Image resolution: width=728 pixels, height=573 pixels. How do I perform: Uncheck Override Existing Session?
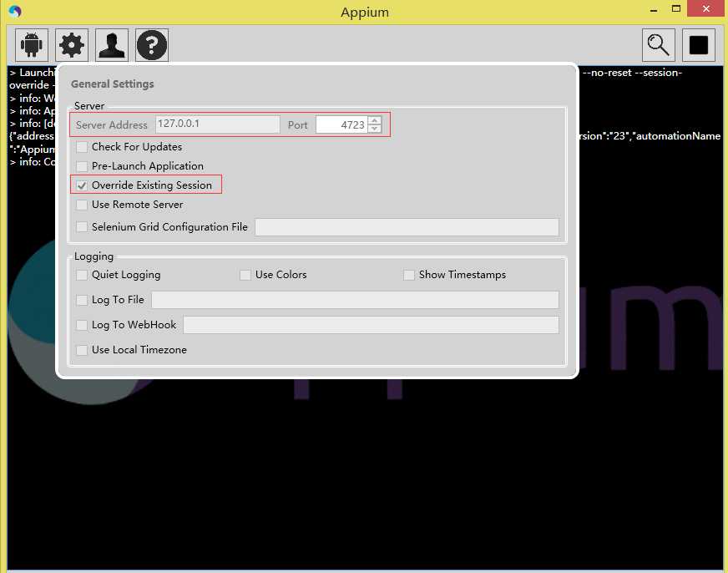tap(82, 185)
